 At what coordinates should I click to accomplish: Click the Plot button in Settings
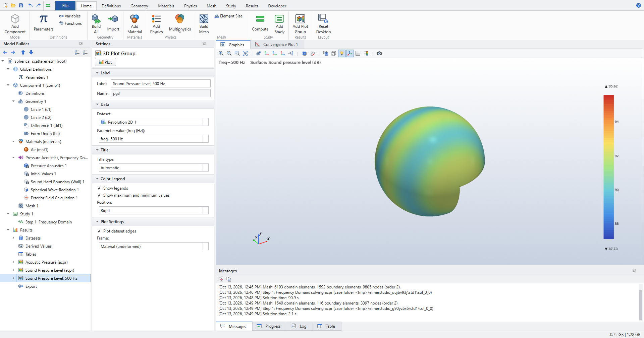[106, 62]
